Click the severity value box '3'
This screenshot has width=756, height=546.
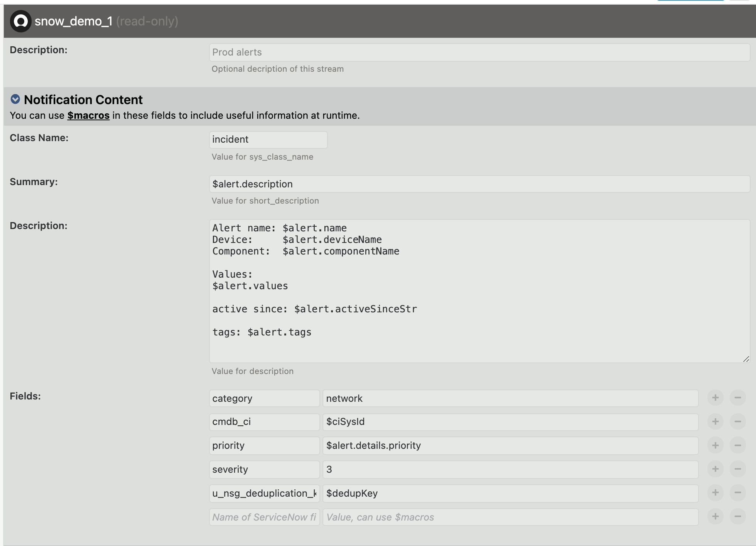(x=510, y=470)
